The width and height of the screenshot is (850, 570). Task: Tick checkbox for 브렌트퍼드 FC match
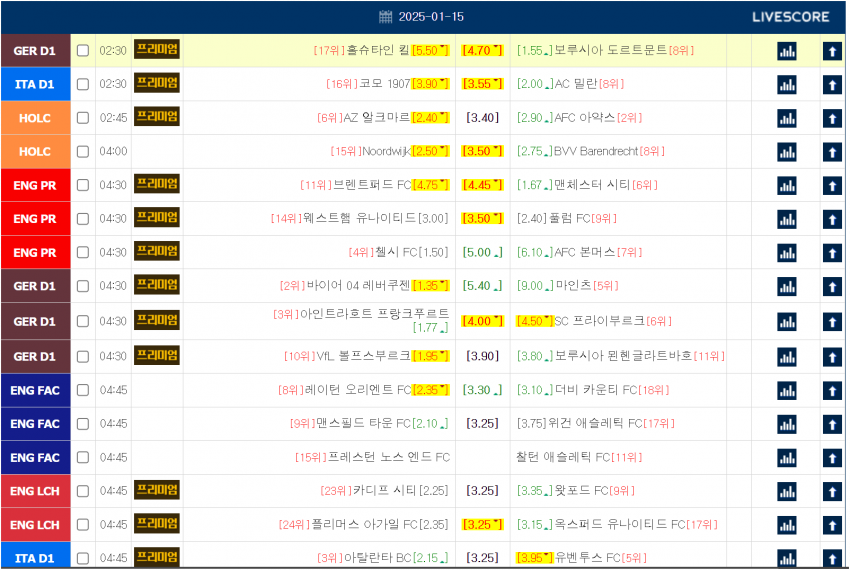(83, 185)
